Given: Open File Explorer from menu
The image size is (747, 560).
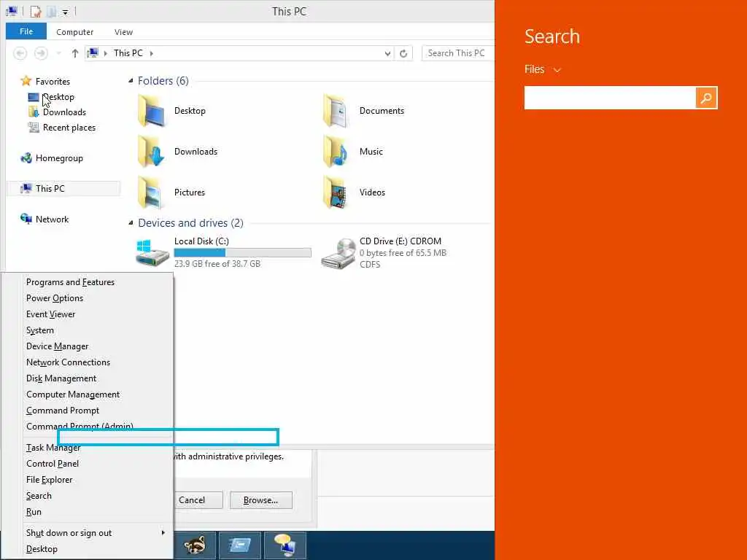Looking at the screenshot, I should point(50,480).
